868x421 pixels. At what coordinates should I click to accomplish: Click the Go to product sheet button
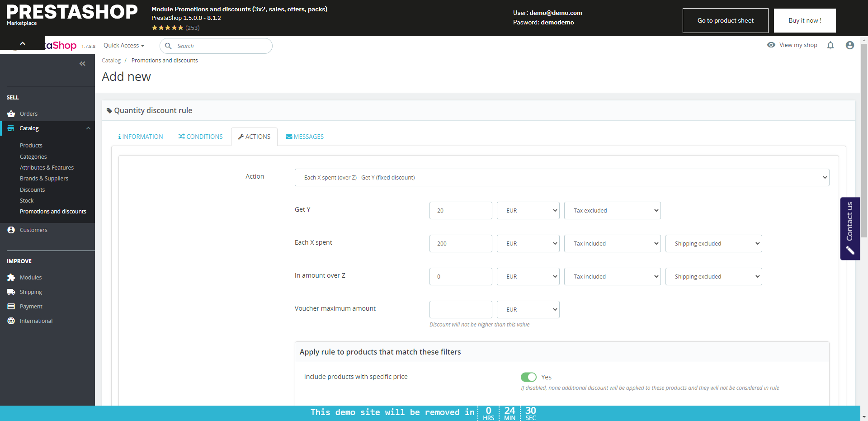click(x=726, y=20)
